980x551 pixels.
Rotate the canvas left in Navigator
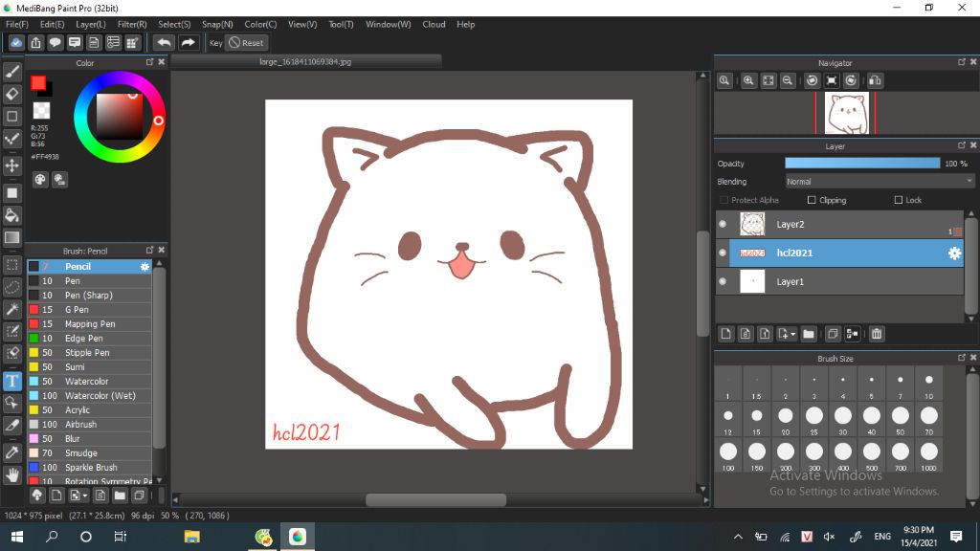pos(812,80)
